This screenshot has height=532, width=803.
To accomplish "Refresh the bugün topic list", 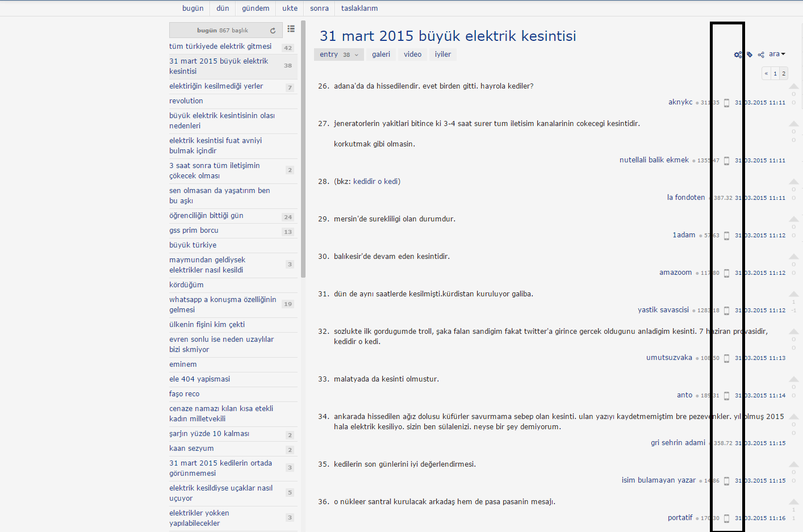I will pos(273,31).
